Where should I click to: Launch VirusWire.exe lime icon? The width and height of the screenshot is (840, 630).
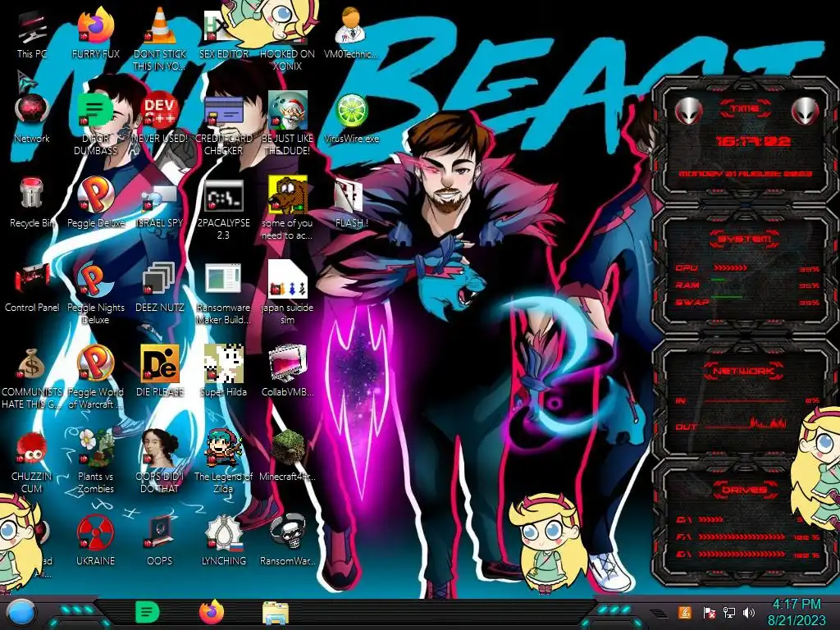coord(351,118)
